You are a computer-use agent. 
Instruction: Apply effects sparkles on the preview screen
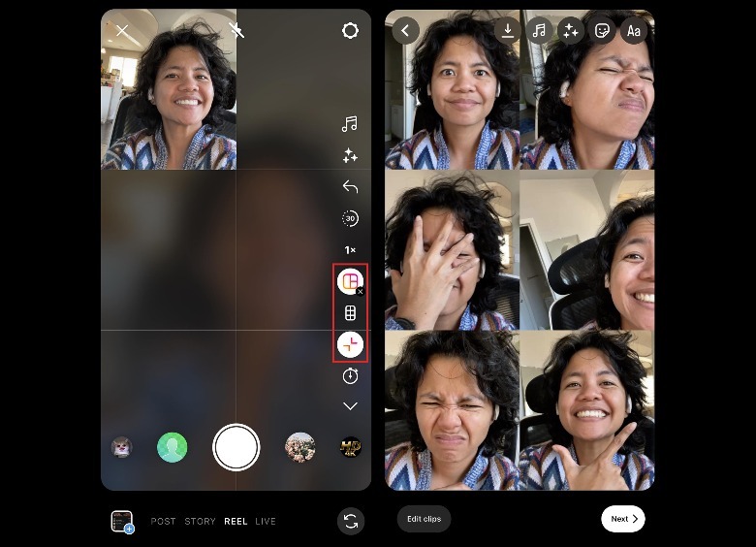click(571, 31)
